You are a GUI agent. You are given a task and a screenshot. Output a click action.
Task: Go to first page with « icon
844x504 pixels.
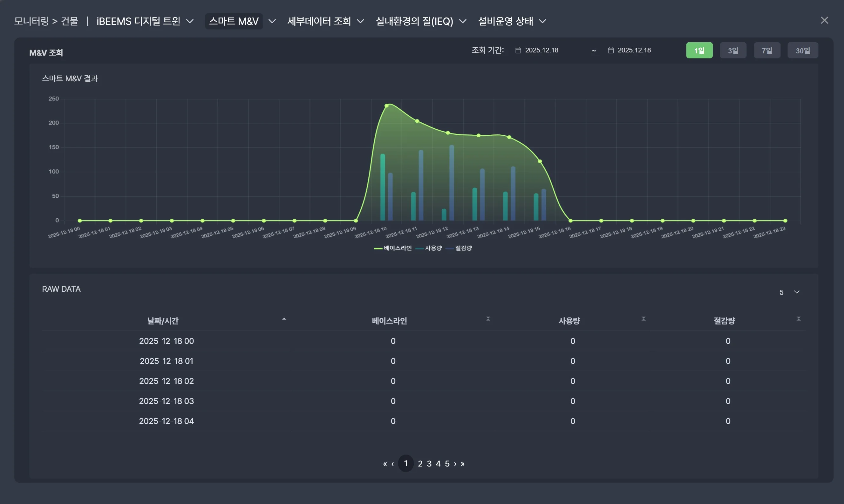point(385,464)
